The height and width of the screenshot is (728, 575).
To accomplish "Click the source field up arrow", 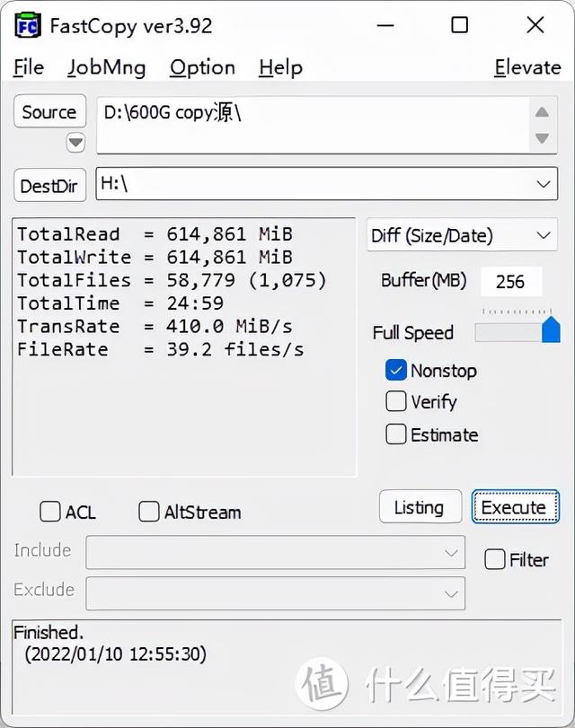I will click(x=542, y=112).
